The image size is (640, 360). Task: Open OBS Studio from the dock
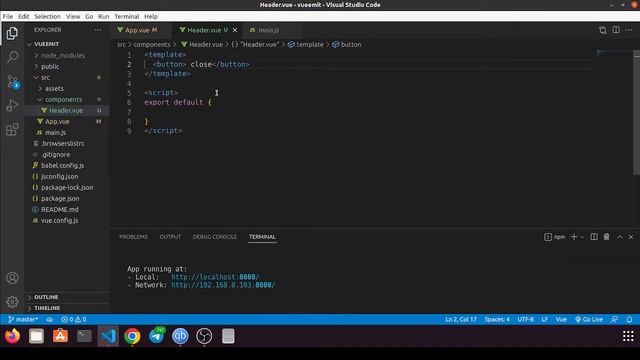(x=204, y=336)
